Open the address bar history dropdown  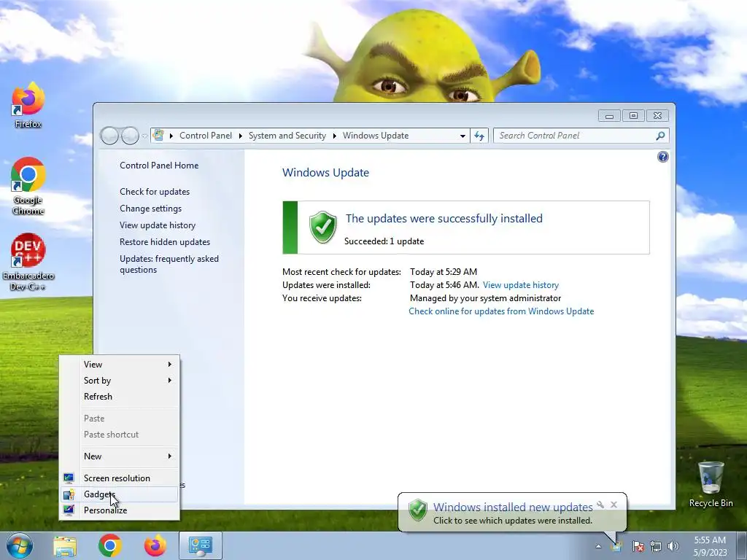[462, 136]
